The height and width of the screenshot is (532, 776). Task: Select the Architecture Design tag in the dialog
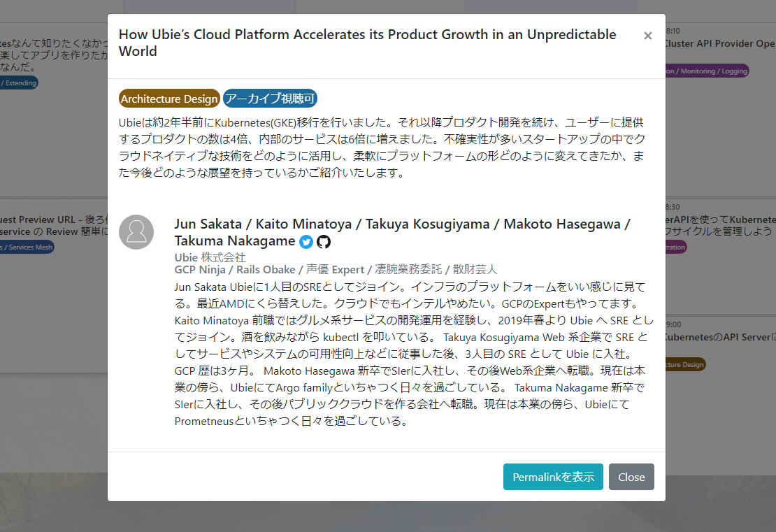pos(169,99)
